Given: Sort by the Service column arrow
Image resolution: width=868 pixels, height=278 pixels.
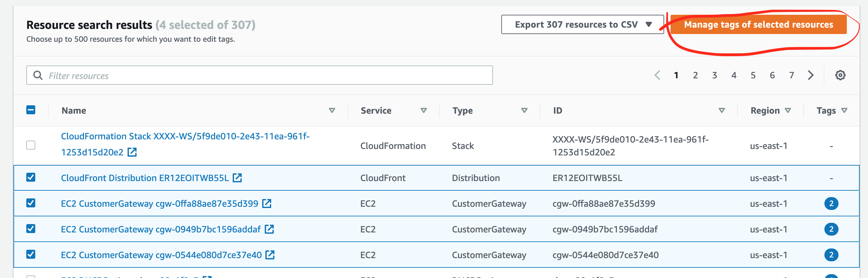Looking at the screenshot, I should tap(423, 110).
